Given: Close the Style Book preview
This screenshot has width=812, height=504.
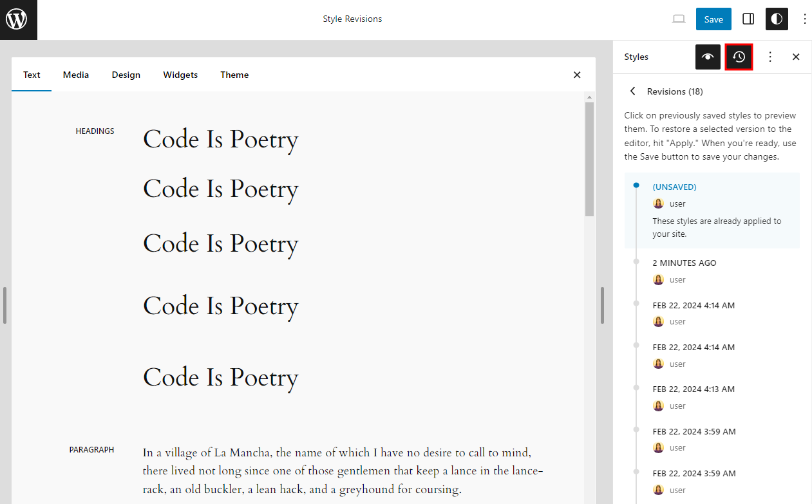Looking at the screenshot, I should (x=577, y=75).
